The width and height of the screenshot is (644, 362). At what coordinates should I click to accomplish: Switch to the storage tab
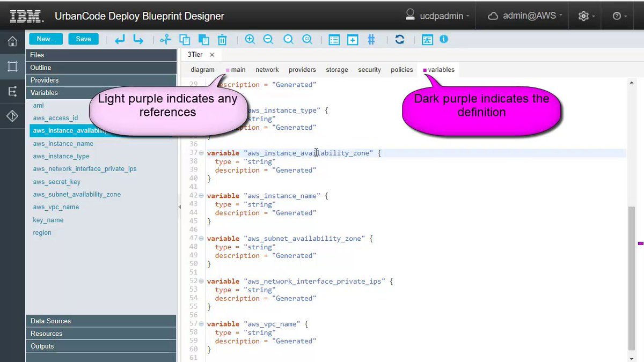click(337, 70)
